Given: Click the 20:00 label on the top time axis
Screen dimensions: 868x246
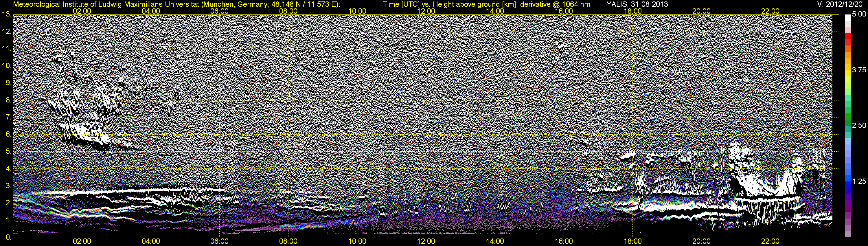Looking at the screenshot, I should pyautogui.click(x=702, y=11).
